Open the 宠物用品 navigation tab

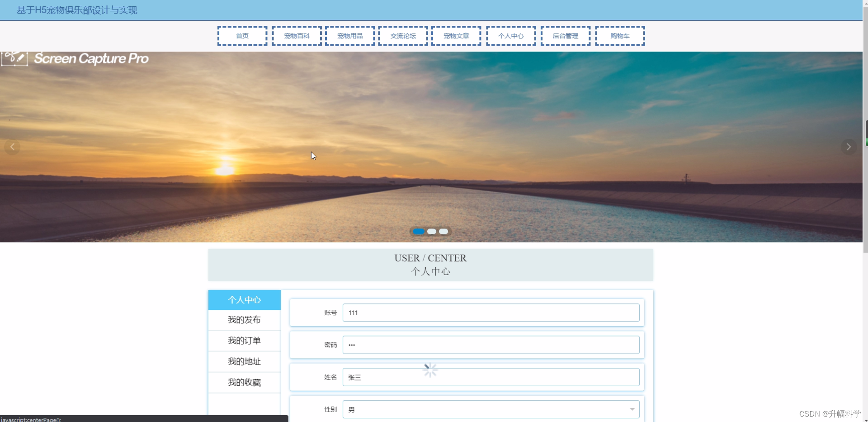[x=349, y=36]
